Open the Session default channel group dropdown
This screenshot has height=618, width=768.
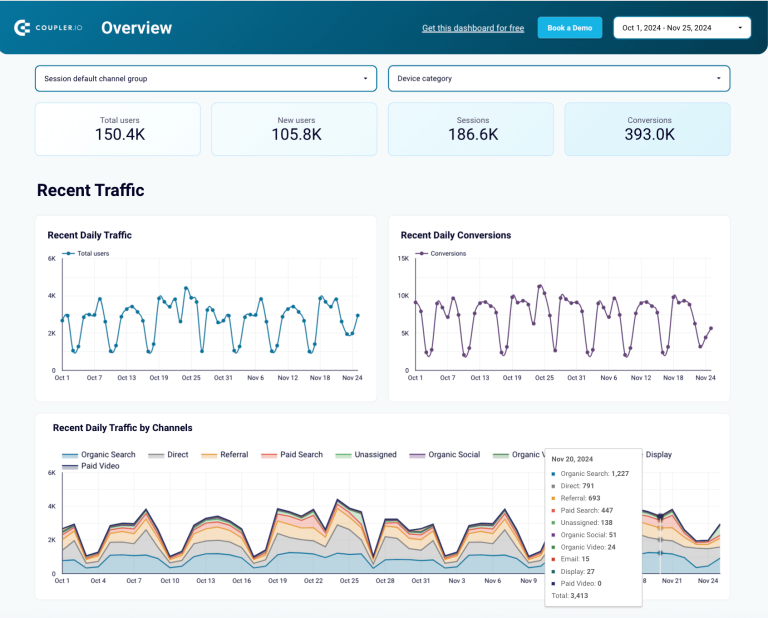(206, 78)
